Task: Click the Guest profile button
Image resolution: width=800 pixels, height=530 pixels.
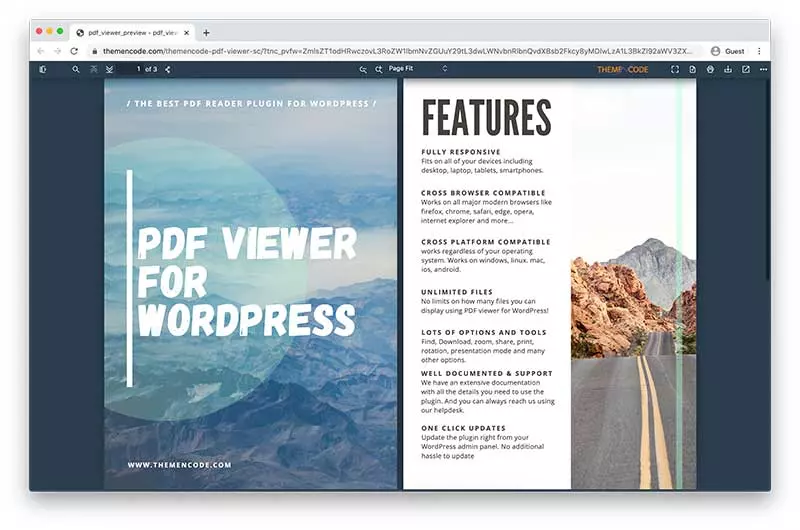Action: (x=728, y=51)
